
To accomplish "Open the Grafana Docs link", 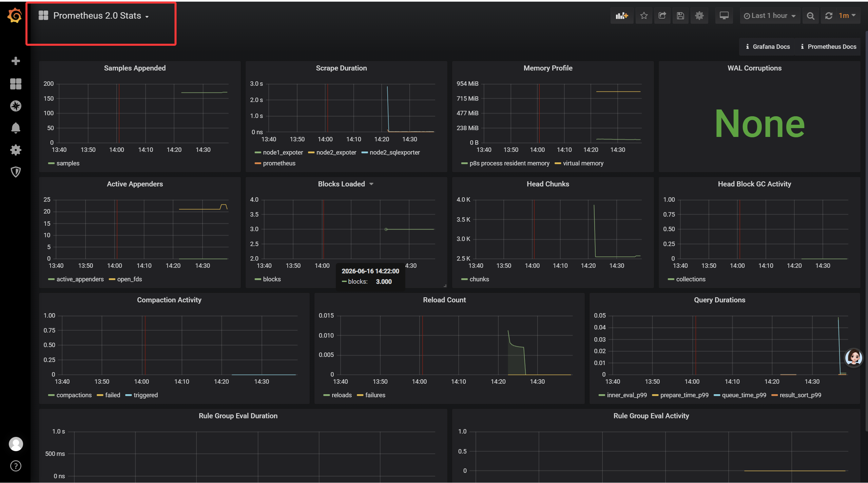I will pos(768,46).
